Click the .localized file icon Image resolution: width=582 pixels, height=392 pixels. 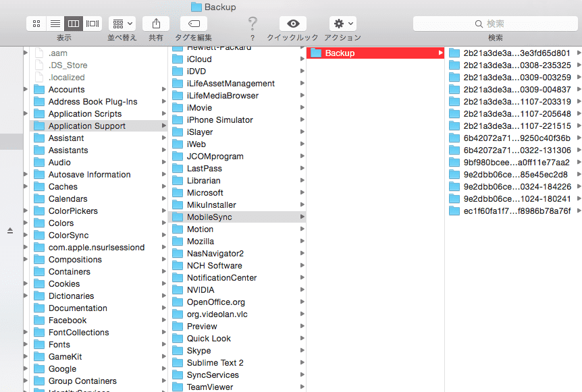click(39, 77)
